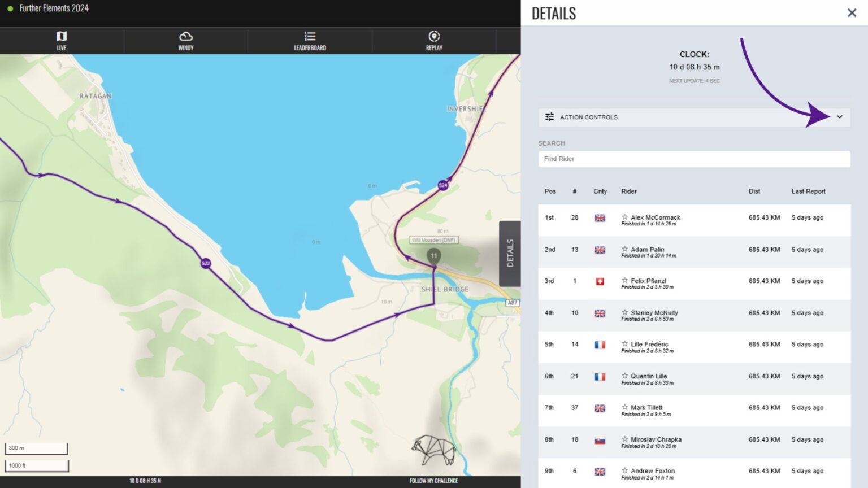Click the geometric bear logo on map
This screenshot has width=868, height=488.
pyautogui.click(x=433, y=450)
